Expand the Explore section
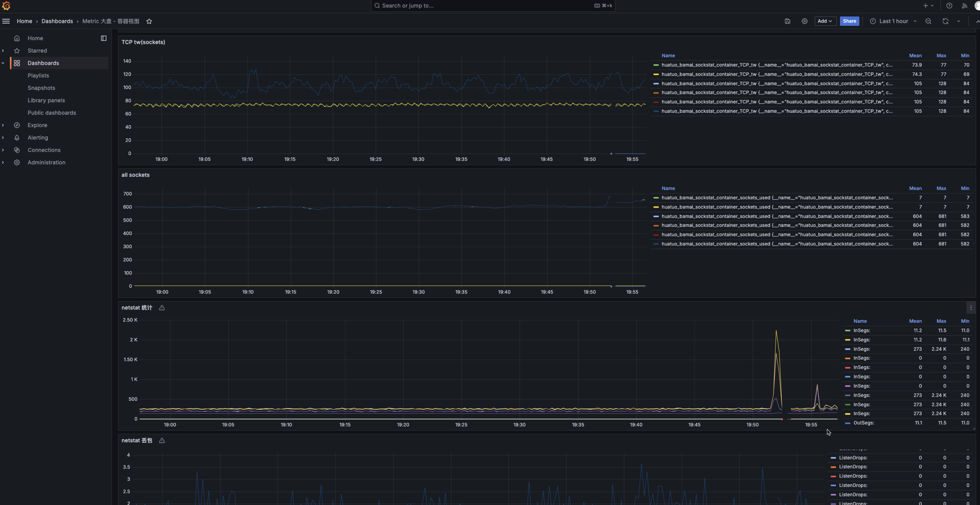Image resolution: width=980 pixels, height=505 pixels. tap(3, 125)
